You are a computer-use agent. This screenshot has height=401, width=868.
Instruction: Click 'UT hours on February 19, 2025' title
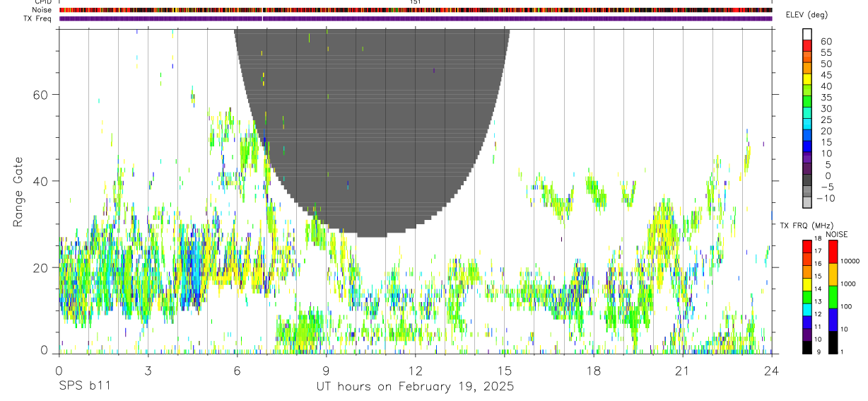click(x=415, y=388)
